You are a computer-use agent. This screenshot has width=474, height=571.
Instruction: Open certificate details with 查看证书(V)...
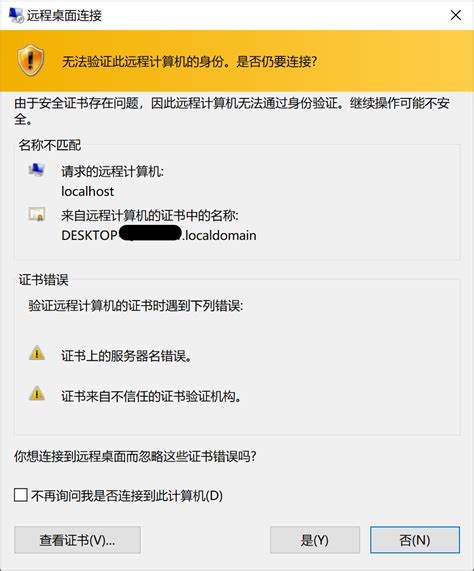[78, 540]
